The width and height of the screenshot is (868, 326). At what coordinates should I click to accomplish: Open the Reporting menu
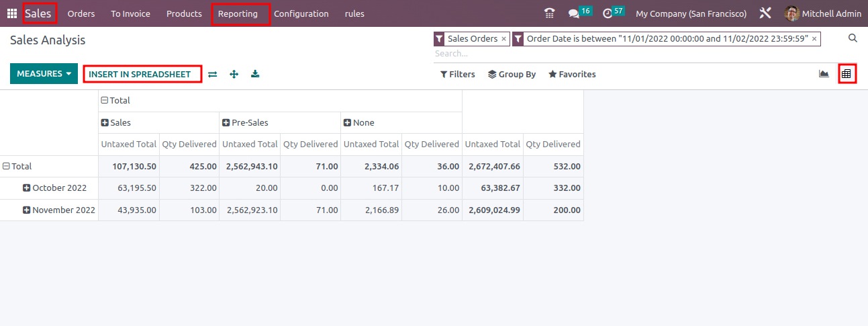pyautogui.click(x=238, y=13)
